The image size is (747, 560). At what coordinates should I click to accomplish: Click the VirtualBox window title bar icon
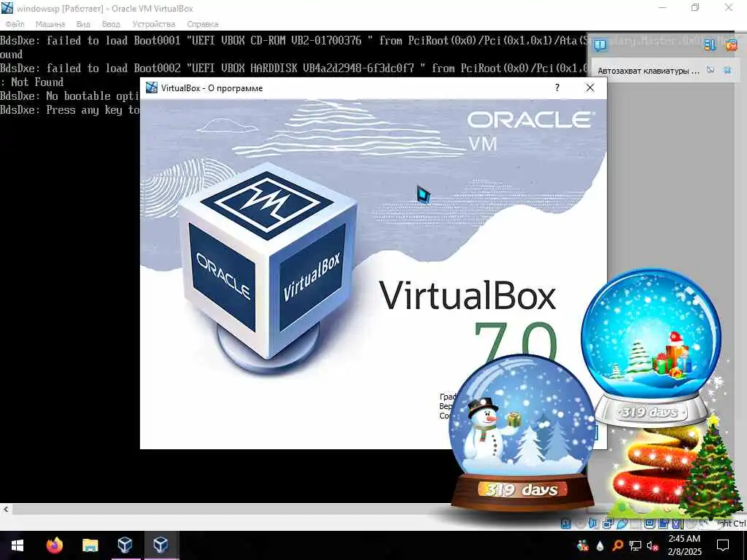tap(7, 8)
